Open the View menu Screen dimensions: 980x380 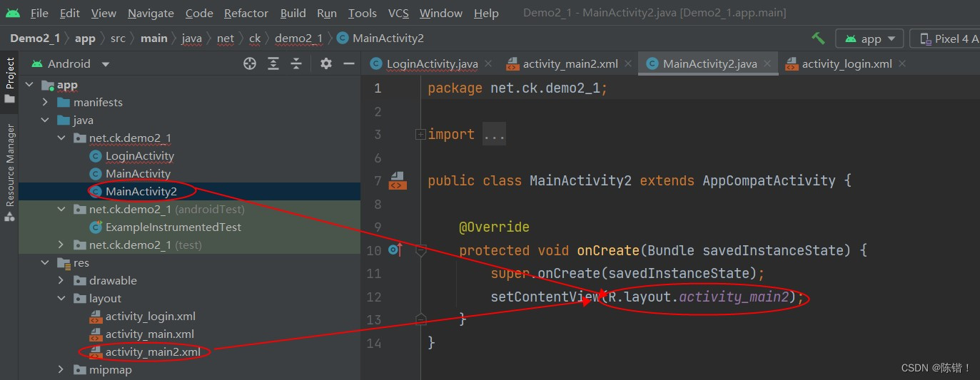coord(103,13)
